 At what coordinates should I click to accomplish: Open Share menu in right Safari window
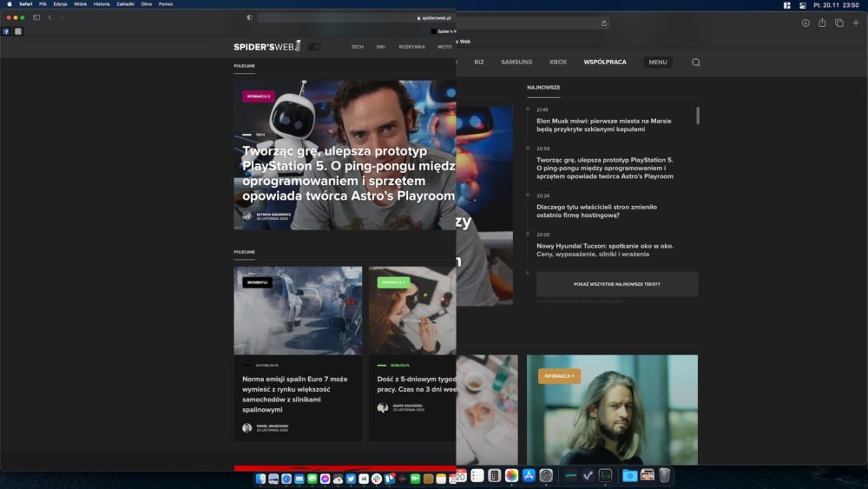pos(822,23)
